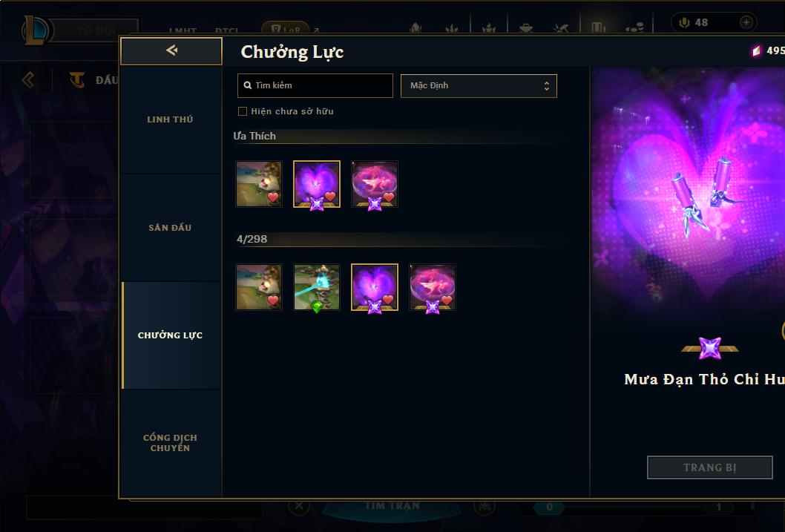This screenshot has height=532, width=785.
Task: Click the League of Legends logo icon
Action: click(35, 30)
